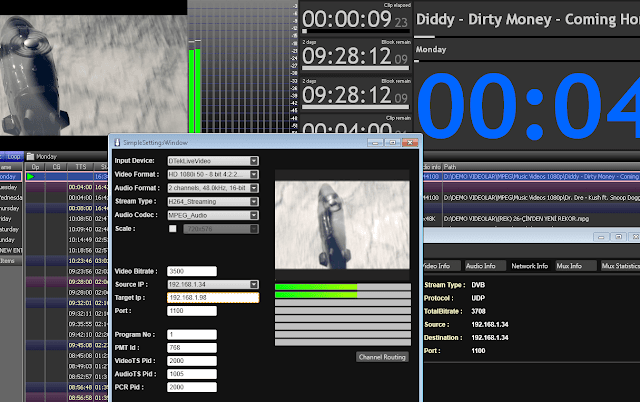Click the SimpleSettingsWindow title bar icon

(x=117, y=142)
